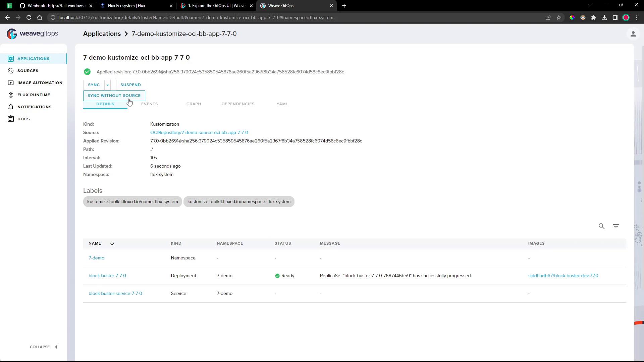The height and width of the screenshot is (362, 644).
Task: Open the Applications sidebar icon
Action: pyautogui.click(x=11, y=59)
